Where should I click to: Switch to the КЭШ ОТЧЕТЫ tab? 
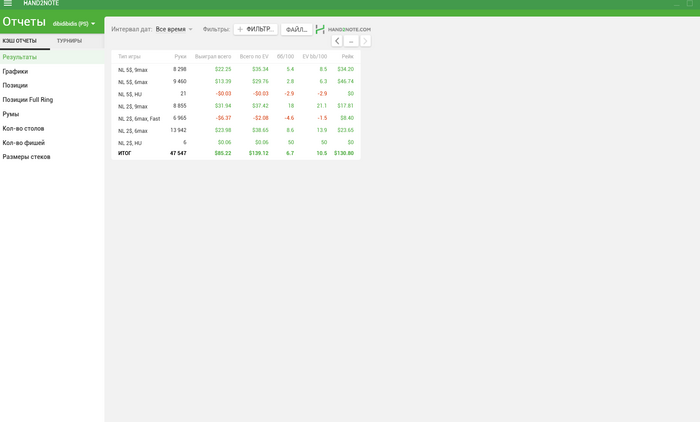[x=20, y=41]
